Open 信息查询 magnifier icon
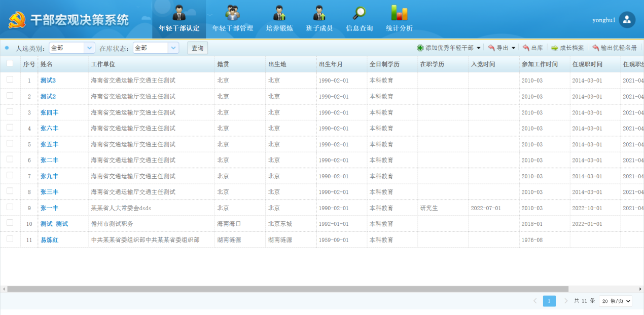The image size is (644, 315). tap(359, 13)
